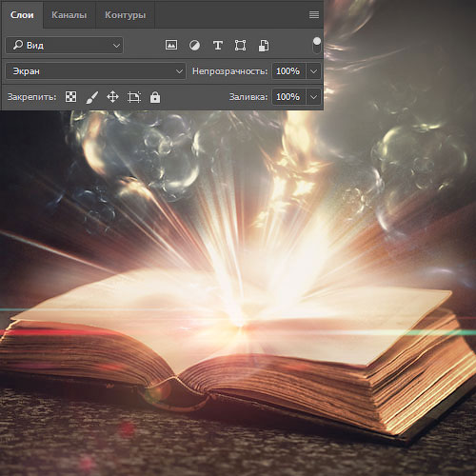Screen dimensions: 476x476
Task: Expand the Заливка slider arrow
Action: (313, 97)
